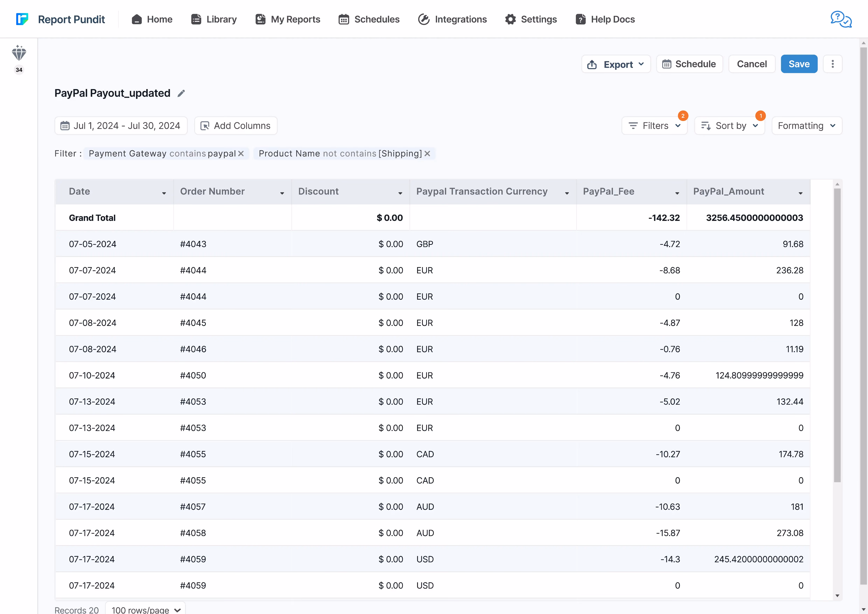Screen dimensions: 868x614
Task: Click the 124.80999999999999 amount cell
Action: point(748,375)
